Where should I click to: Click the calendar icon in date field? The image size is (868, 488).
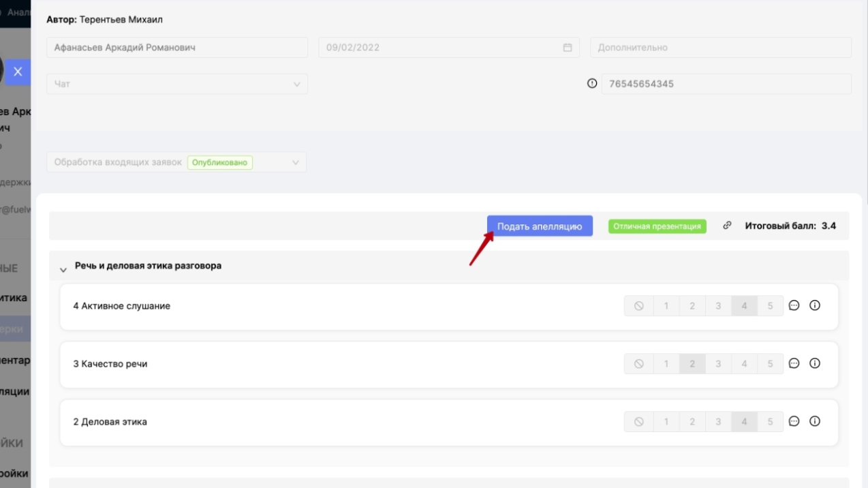tap(567, 48)
